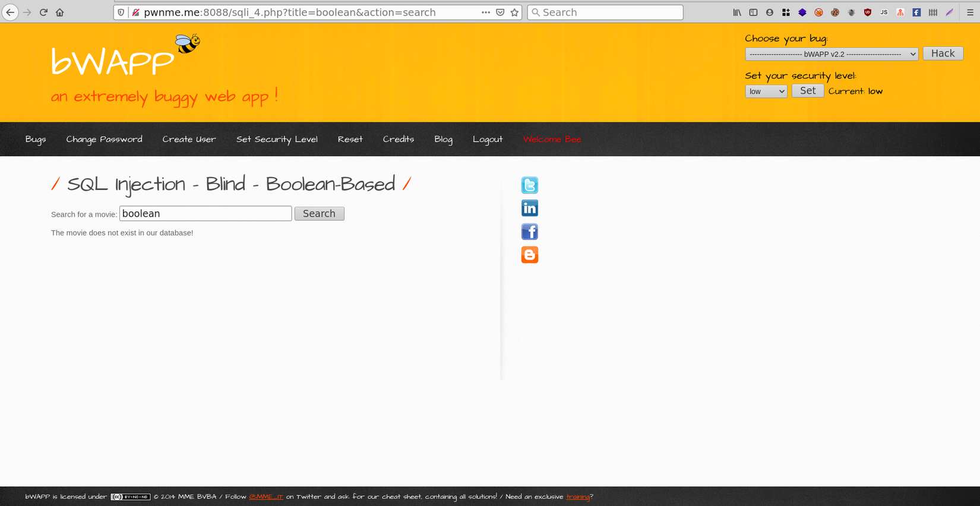The height and width of the screenshot is (506, 980).
Task: Click the Set security level button
Action: point(808,91)
